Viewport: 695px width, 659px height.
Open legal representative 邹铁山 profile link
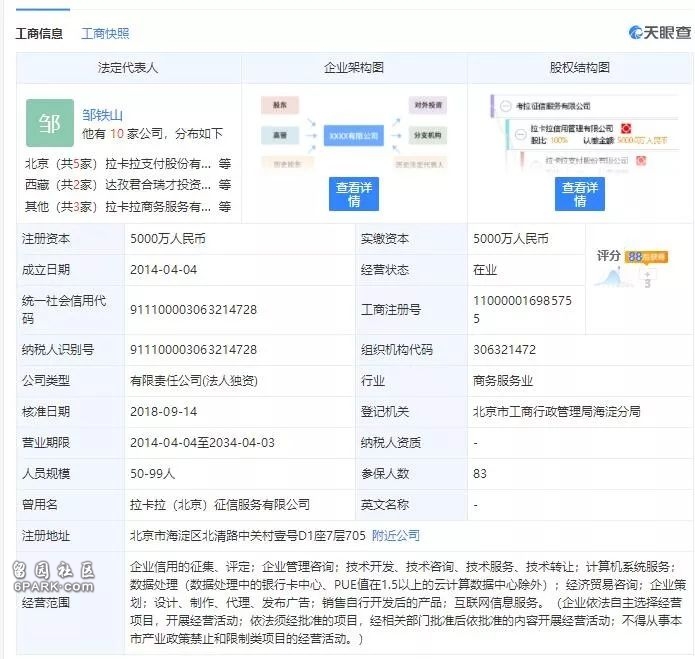pyautogui.click(x=102, y=115)
